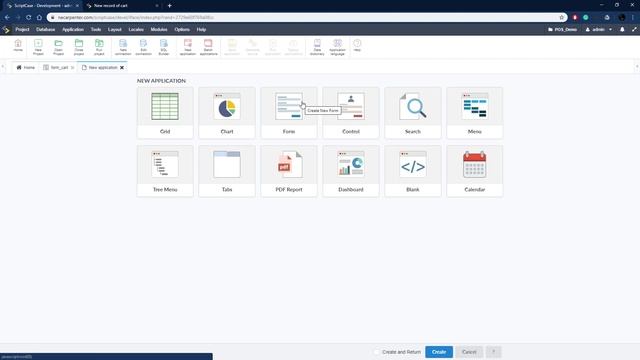Image resolution: width=640 pixels, height=360 pixels.
Task: Open the Database menu
Action: (x=45, y=29)
